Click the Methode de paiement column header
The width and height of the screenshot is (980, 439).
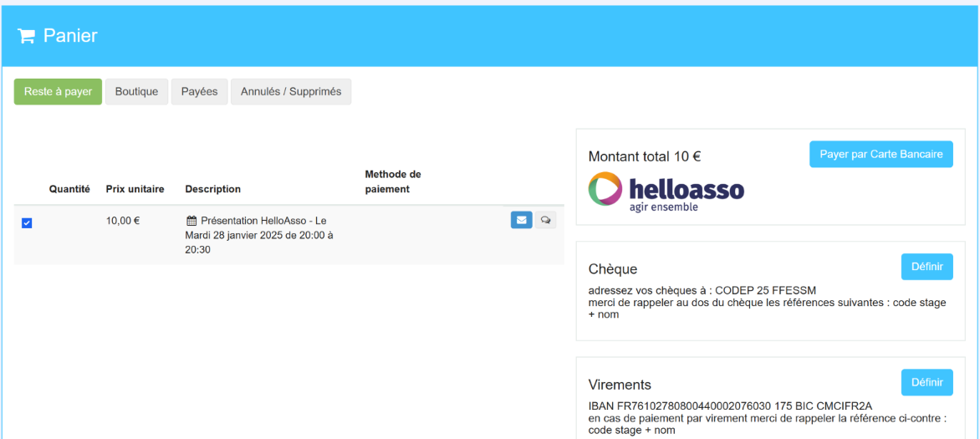pos(393,181)
